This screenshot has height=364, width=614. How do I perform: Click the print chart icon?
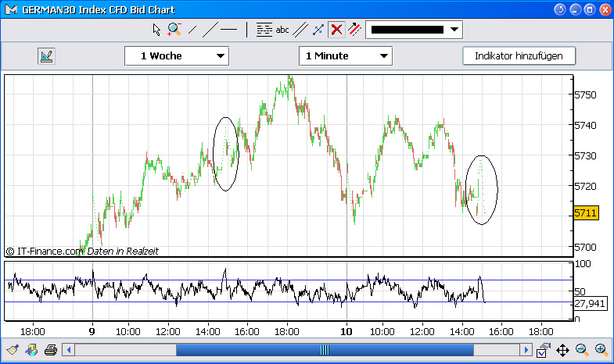(50, 349)
